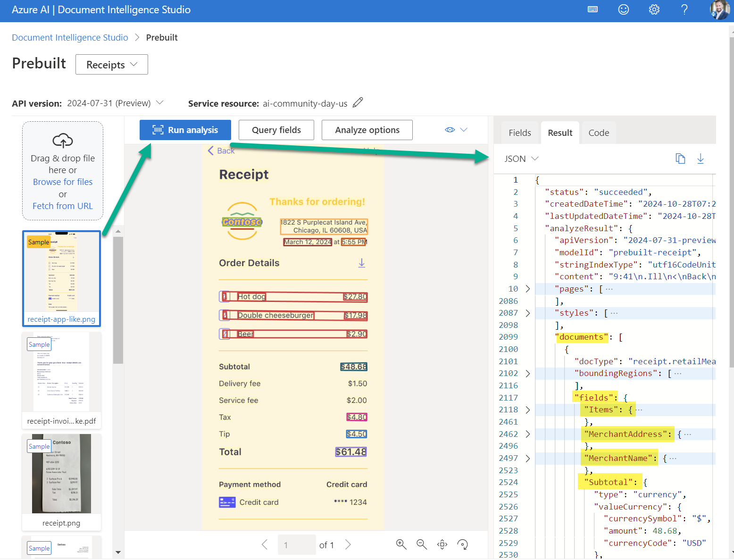Download the extracted Order Details
The height and width of the screenshot is (560, 734).
click(x=362, y=263)
